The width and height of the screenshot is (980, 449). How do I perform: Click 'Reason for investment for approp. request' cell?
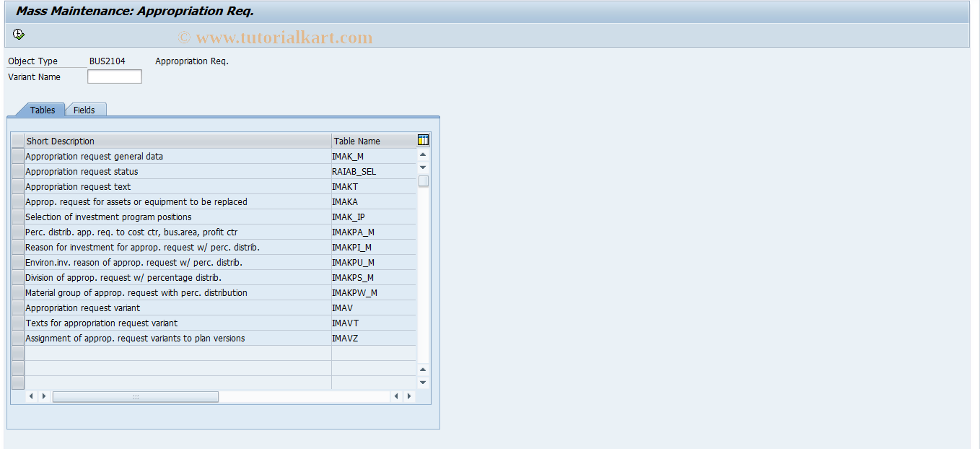[178, 247]
